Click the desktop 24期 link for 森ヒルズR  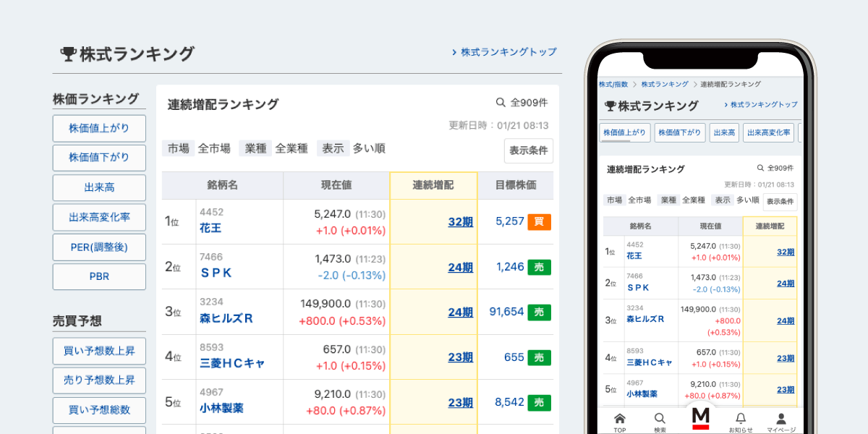pyautogui.click(x=460, y=312)
